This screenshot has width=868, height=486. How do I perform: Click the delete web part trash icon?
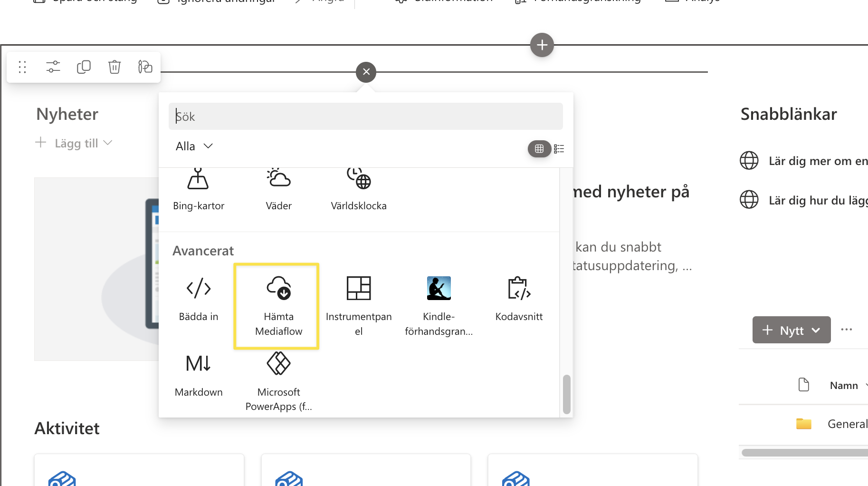click(x=114, y=67)
